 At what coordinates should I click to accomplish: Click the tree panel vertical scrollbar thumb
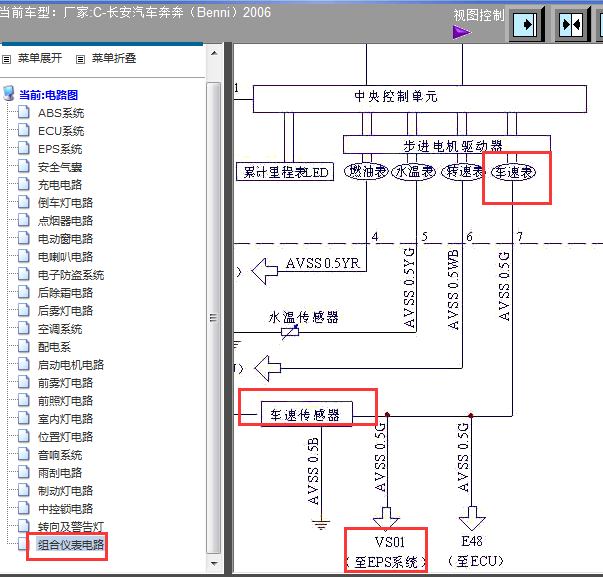coord(214,318)
